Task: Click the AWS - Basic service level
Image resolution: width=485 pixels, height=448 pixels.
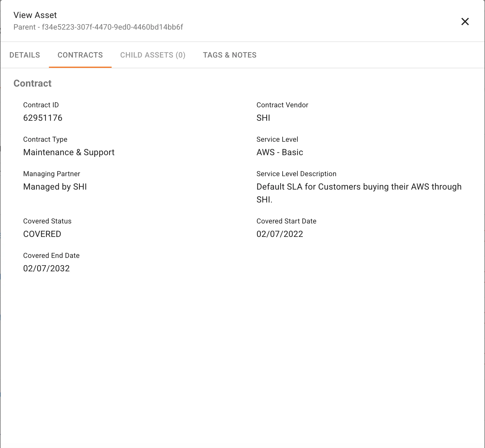Action: pyautogui.click(x=280, y=152)
